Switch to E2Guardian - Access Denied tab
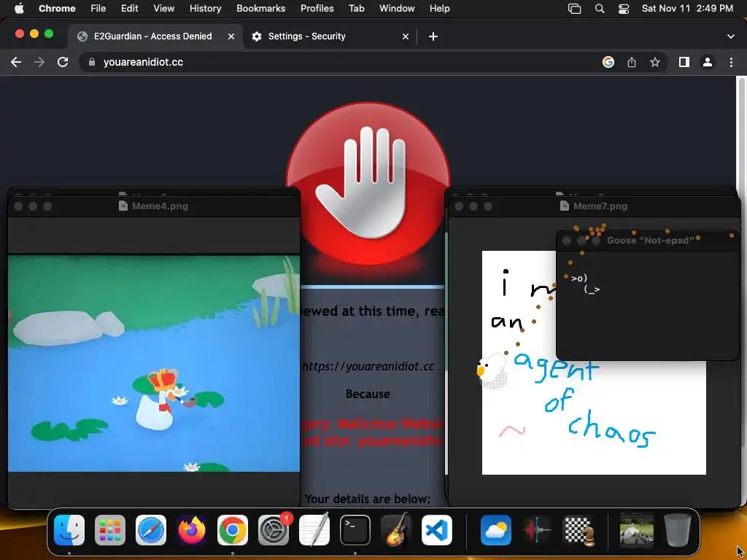747x560 pixels. (x=155, y=36)
